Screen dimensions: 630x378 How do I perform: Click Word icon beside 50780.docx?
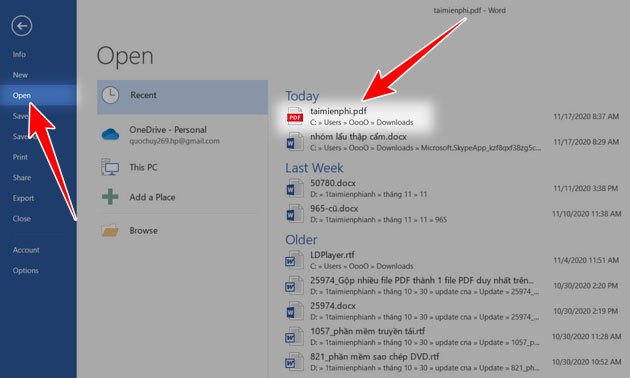pyautogui.click(x=295, y=188)
